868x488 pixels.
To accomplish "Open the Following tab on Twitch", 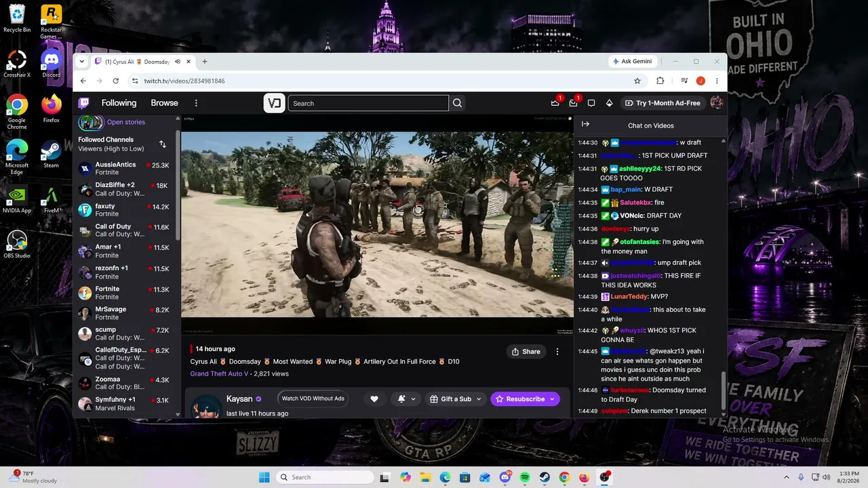I will 119,103.
